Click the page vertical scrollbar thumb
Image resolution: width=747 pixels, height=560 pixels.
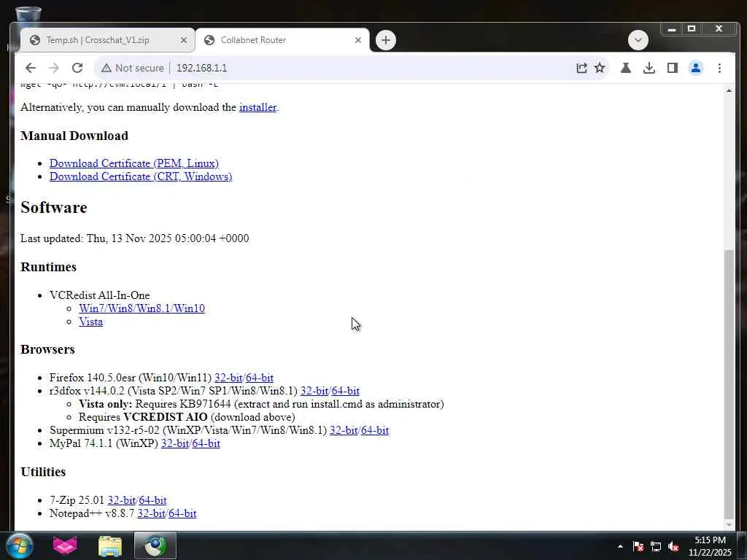(729, 384)
